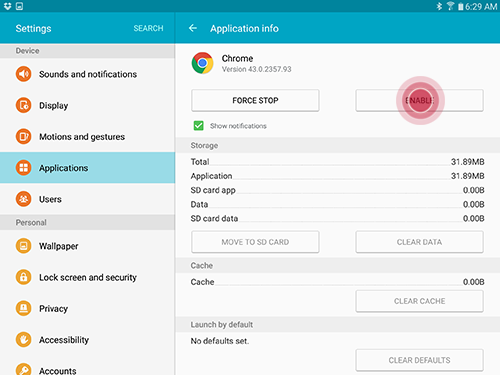Viewport: 500px width, 375px height.
Task: Tap the Chrome app logo
Action: (x=202, y=63)
